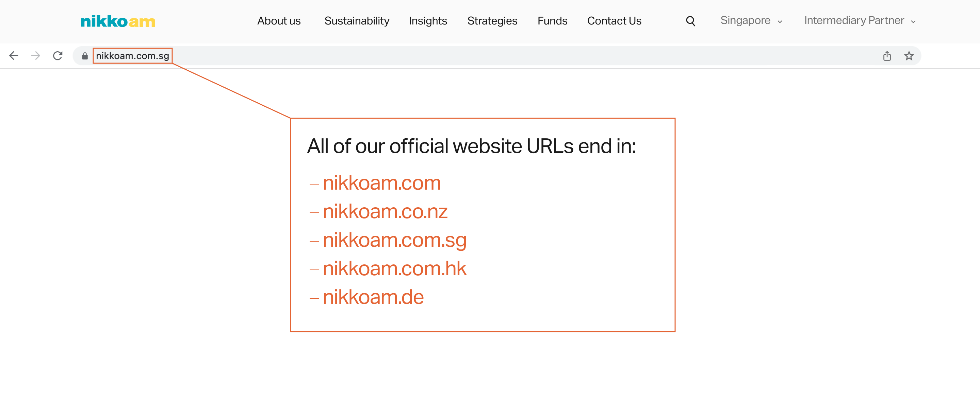Click the browser back arrow
Viewport: 980px width, 401px height.
[x=14, y=56]
